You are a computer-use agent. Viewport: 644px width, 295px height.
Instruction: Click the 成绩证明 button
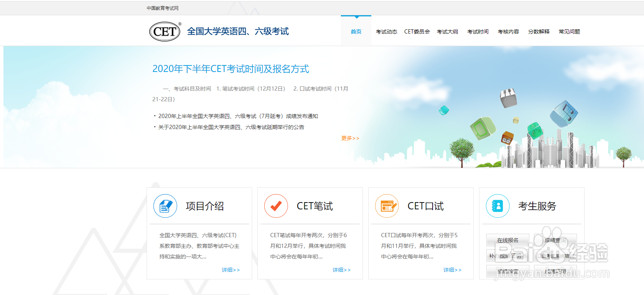555,271
